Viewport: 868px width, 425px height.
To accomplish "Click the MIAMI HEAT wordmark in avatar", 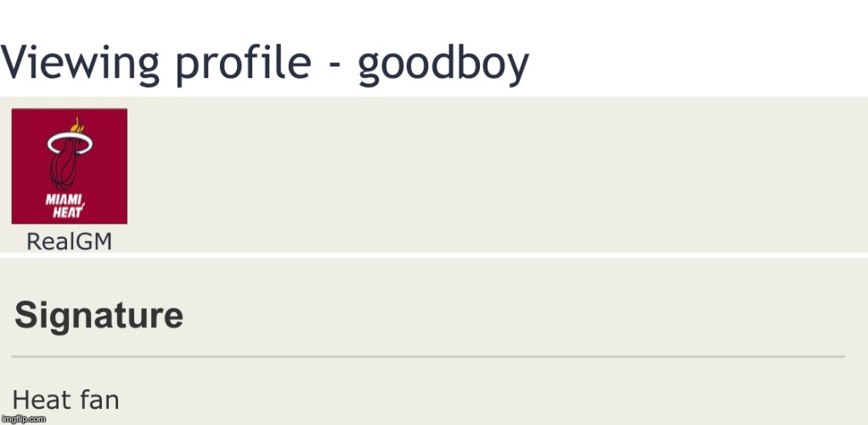I will pos(65,206).
